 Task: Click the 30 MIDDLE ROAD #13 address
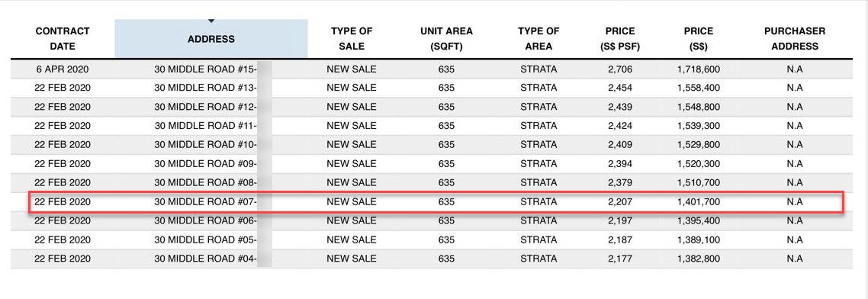click(205, 88)
